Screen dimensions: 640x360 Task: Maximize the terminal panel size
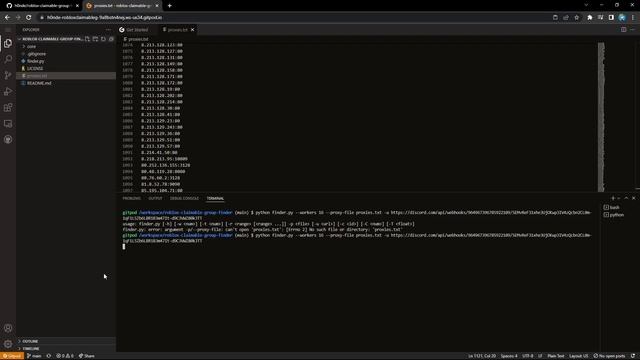click(x=626, y=198)
